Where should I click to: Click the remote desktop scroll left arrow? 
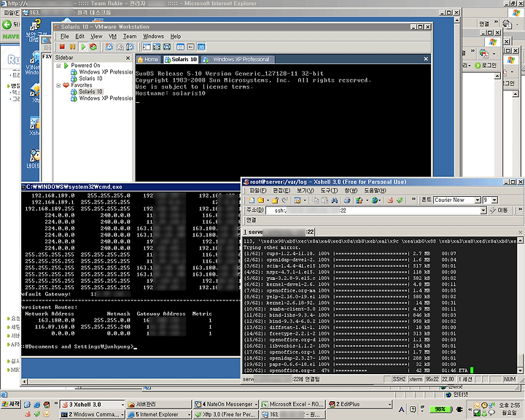[x=24, y=381]
